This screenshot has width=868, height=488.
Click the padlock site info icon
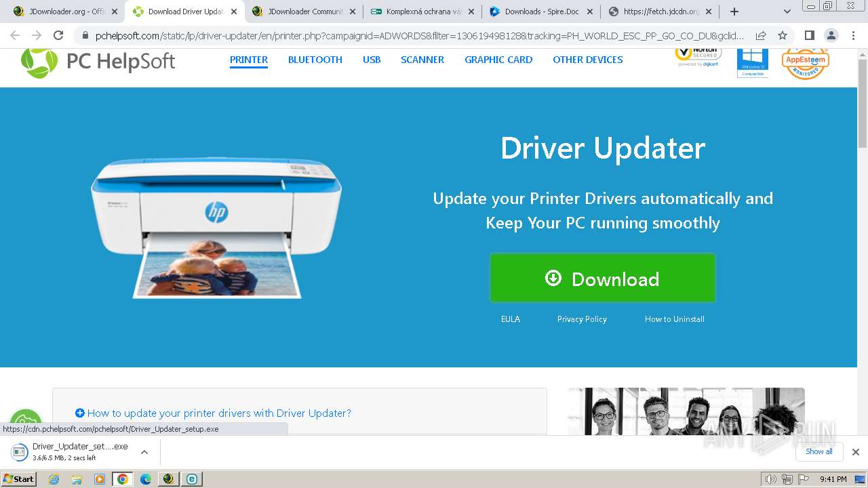tap(85, 36)
